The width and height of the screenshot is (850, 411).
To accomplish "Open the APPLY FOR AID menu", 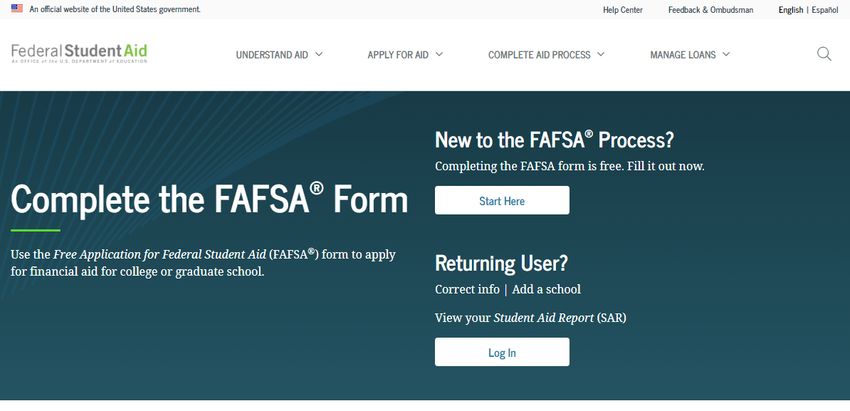I will tap(398, 55).
